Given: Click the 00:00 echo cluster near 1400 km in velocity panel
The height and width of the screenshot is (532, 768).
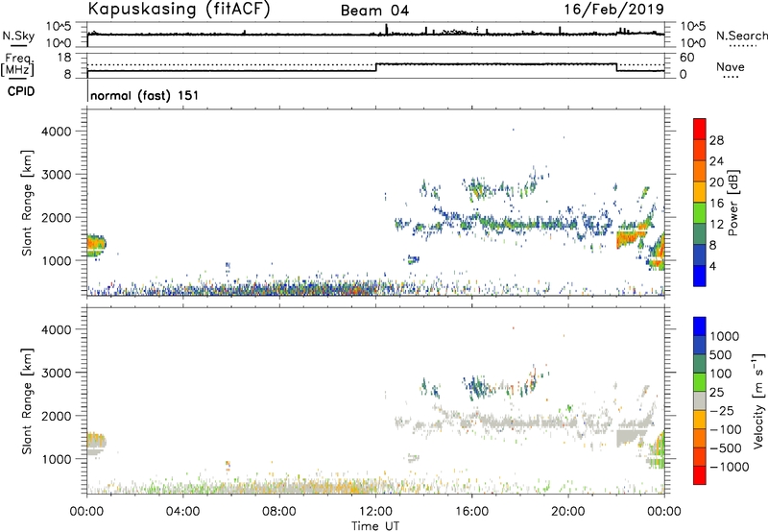Looking at the screenshot, I should (x=96, y=444).
